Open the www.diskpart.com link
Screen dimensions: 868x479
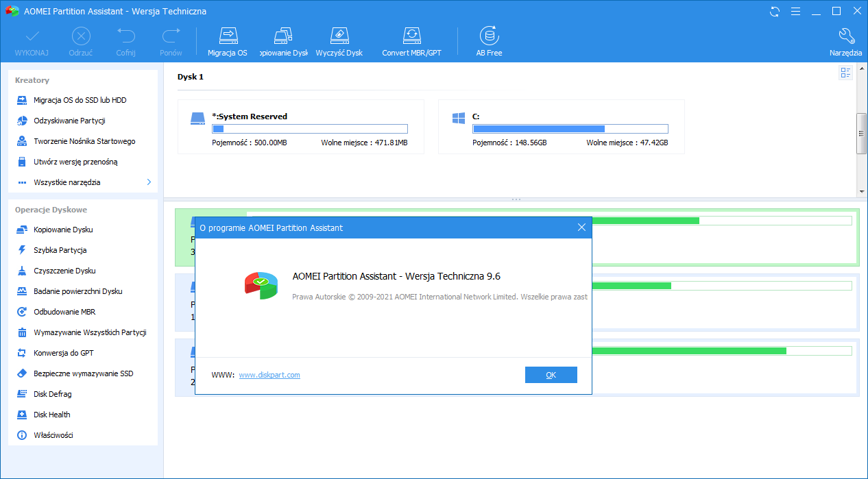[269, 375]
